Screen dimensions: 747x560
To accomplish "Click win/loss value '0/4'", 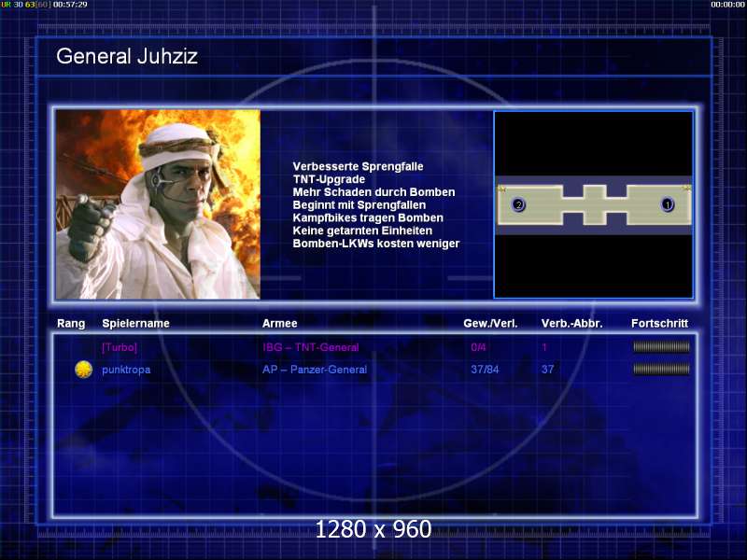I will pos(478,347).
